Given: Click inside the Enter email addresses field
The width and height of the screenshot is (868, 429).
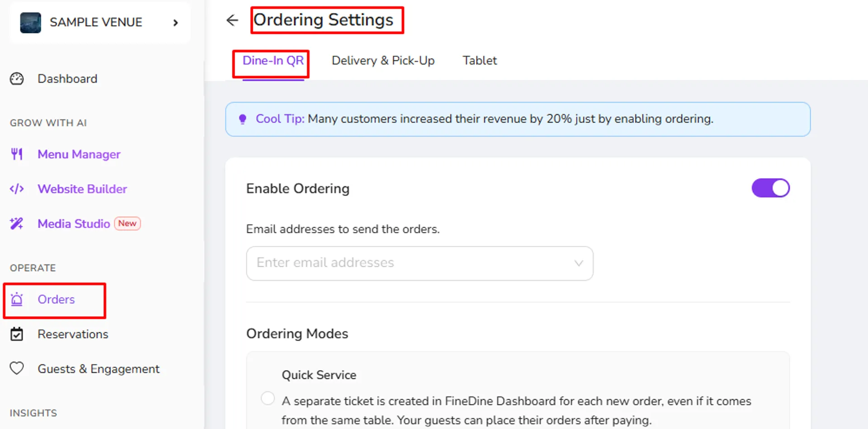Looking at the screenshot, I should [x=420, y=263].
